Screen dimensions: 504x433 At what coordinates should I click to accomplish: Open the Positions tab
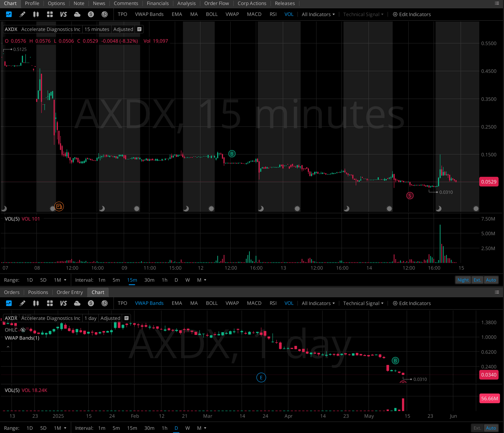38,292
